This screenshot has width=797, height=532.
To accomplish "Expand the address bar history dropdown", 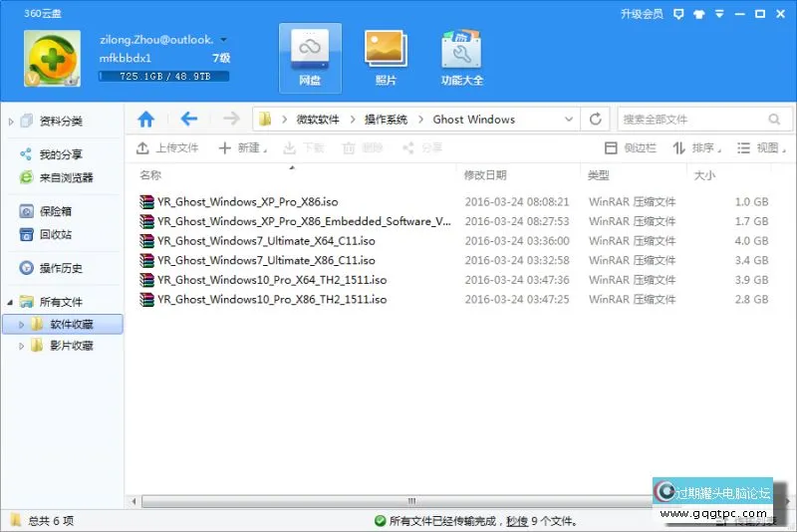I will point(569,120).
